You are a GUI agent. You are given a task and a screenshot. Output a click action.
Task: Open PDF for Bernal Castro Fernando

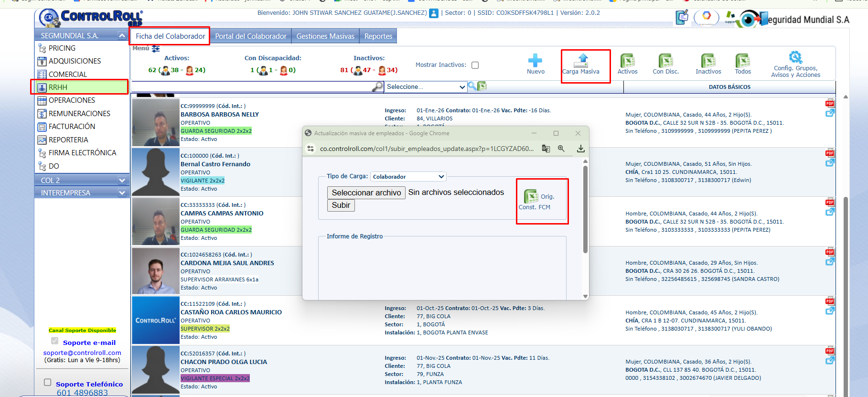point(830,153)
